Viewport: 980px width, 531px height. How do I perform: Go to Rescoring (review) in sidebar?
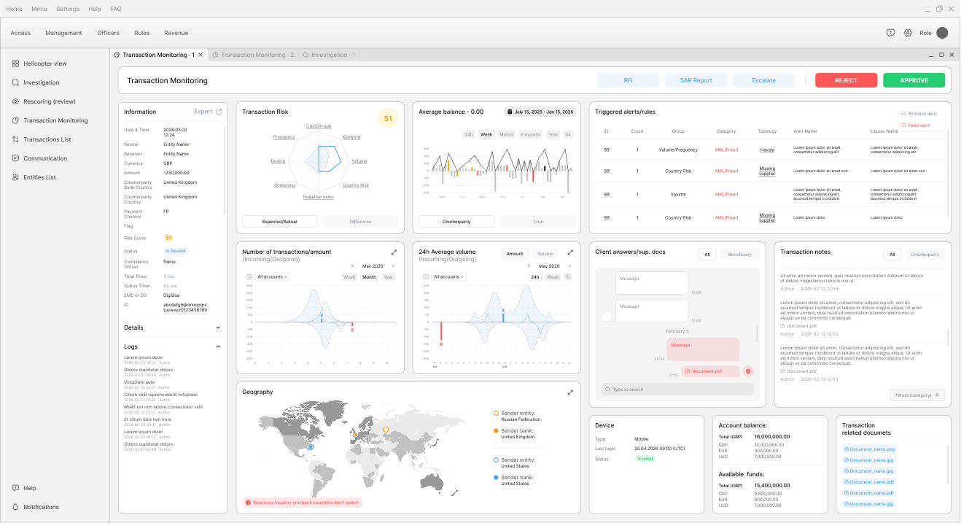click(44, 102)
